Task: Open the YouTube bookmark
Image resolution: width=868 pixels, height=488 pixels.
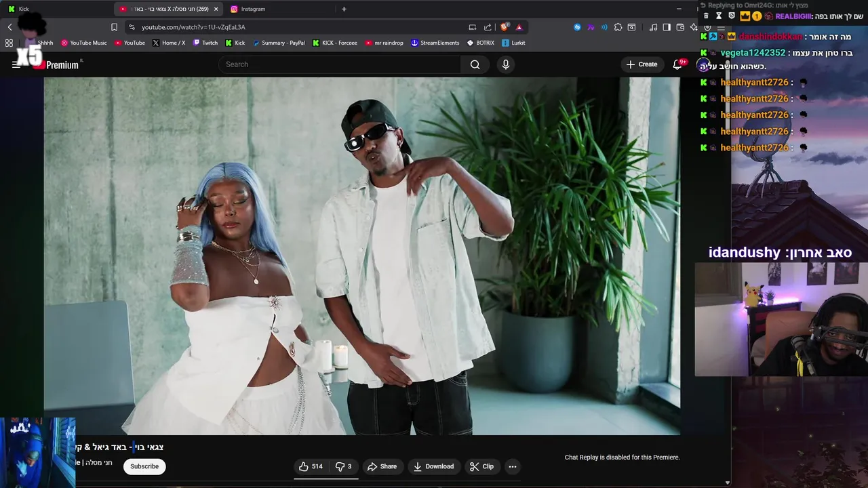Action: click(130, 43)
